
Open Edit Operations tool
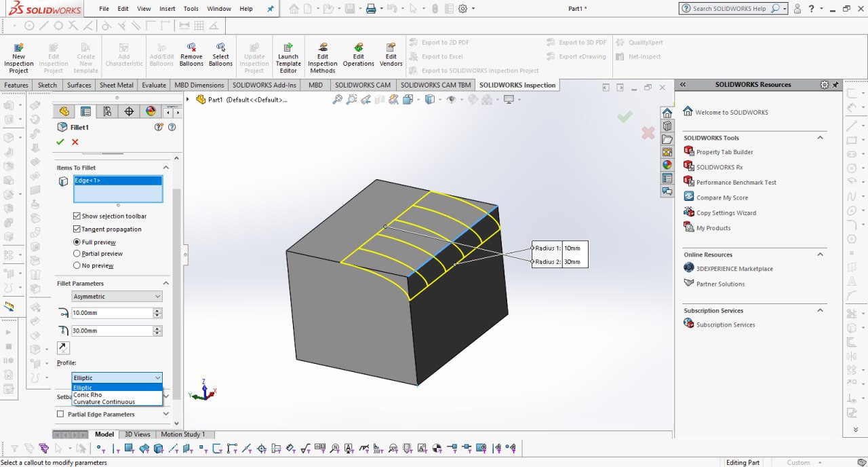(x=358, y=55)
